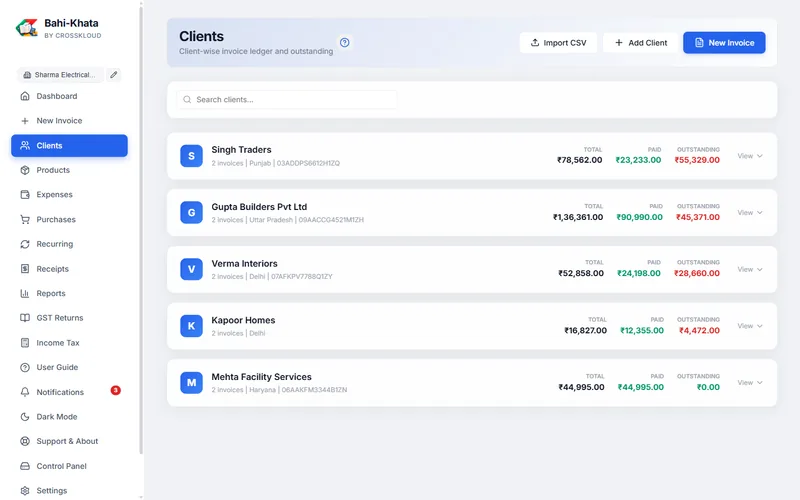The image size is (800, 500).
Task: Click the Import CSV button
Action: (x=558, y=43)
